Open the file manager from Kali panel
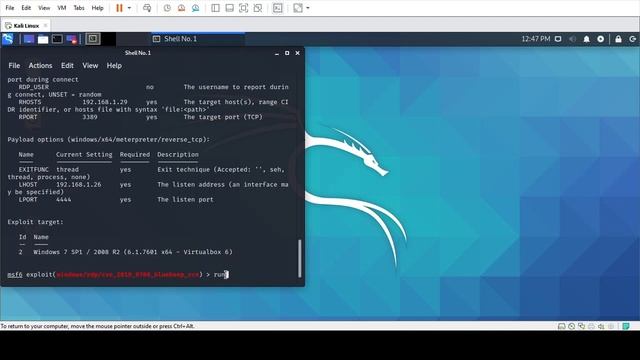640x360 pixels. 43,39
